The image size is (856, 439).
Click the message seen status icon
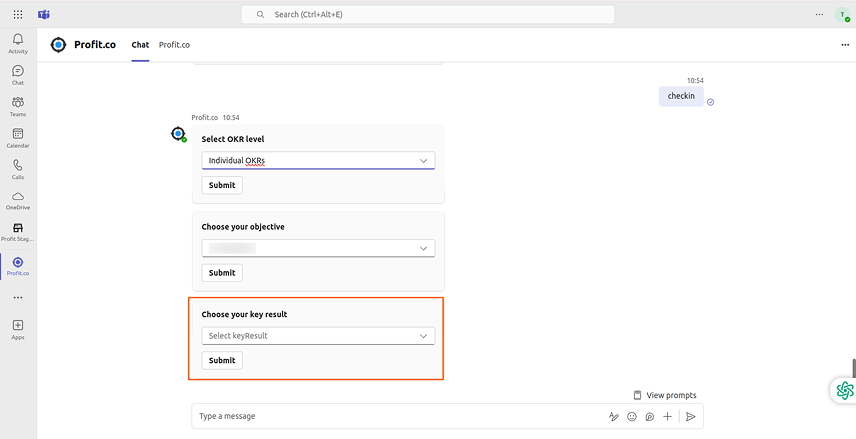point(710,102)
